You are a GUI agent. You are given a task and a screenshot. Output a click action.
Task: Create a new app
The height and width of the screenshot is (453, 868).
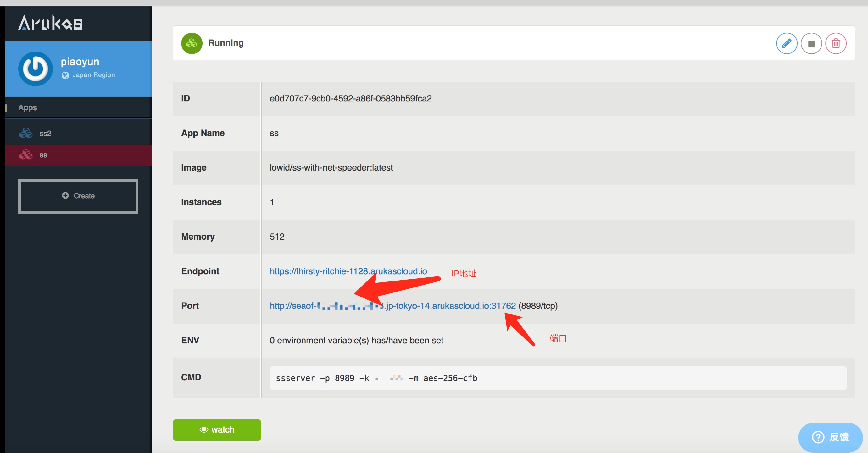tap(78, 196)
